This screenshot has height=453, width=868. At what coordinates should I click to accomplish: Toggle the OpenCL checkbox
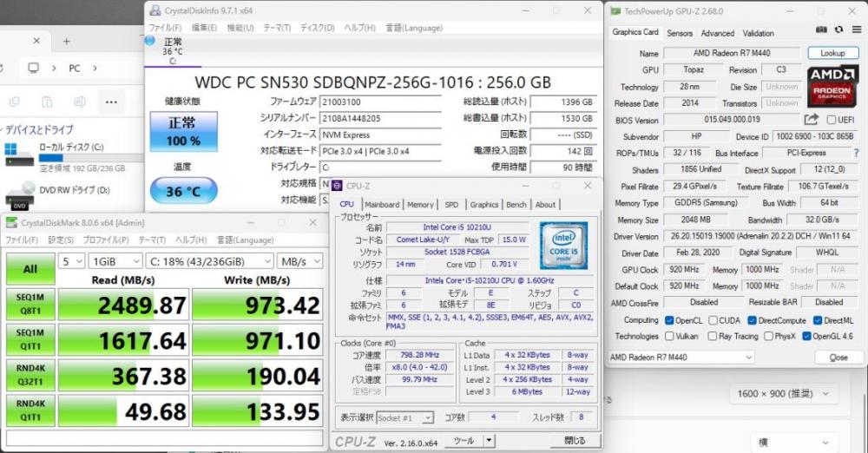point(669,320)
